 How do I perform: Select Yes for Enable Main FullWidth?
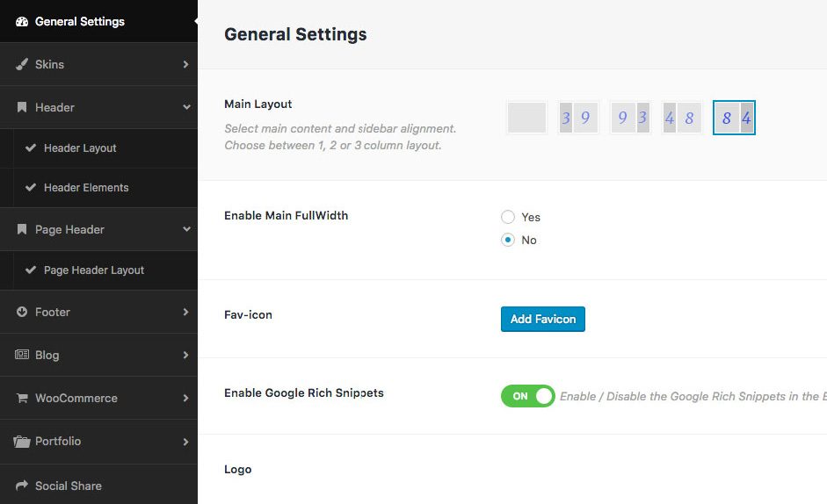pos(508,217)
